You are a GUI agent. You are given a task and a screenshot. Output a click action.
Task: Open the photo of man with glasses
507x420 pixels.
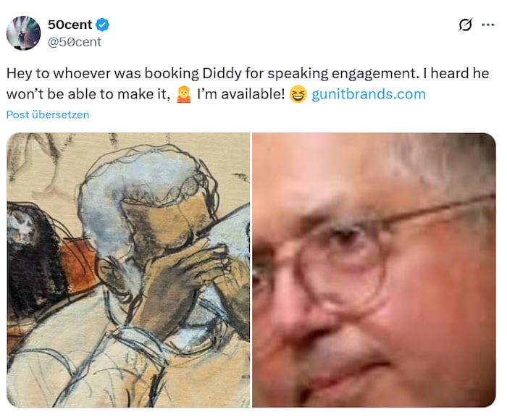click(374, 270)
